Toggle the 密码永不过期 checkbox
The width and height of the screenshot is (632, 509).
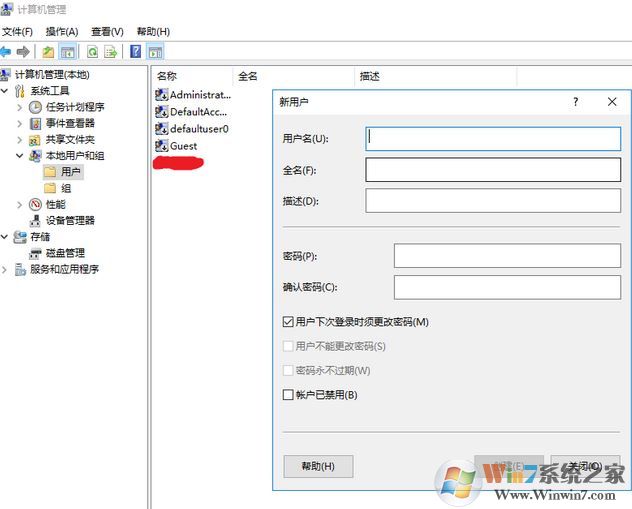[289, 371]
